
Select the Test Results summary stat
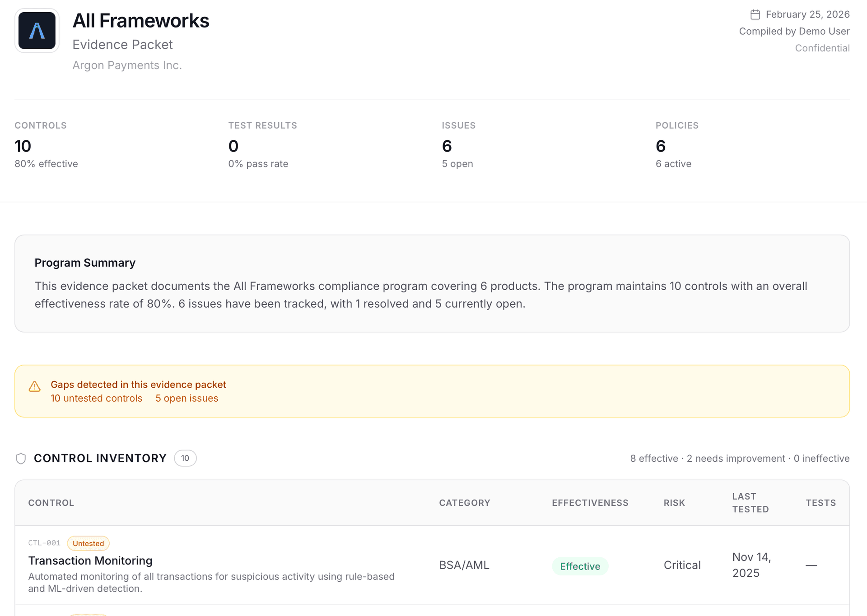pos(233,146)
